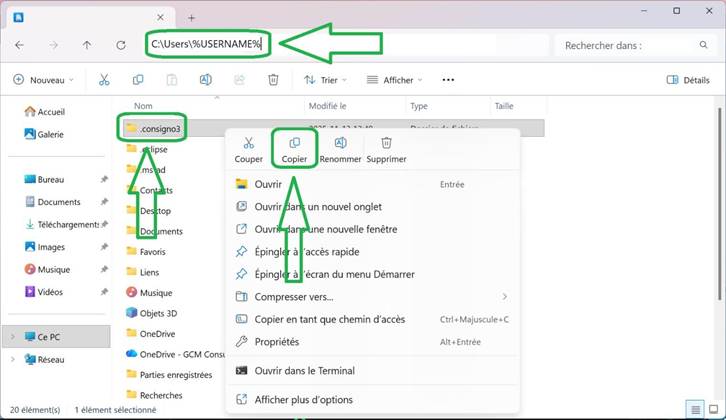Image resolution: width=726 pixels, height=420 pixels.
Task: Click the search magnifier icon
Action: (703, 45)
